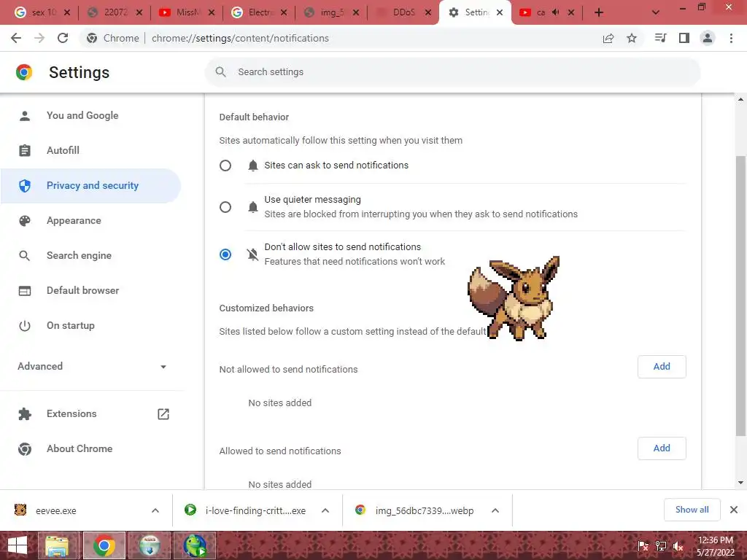Open the tab search dropdown arrow

click(656, 13)
